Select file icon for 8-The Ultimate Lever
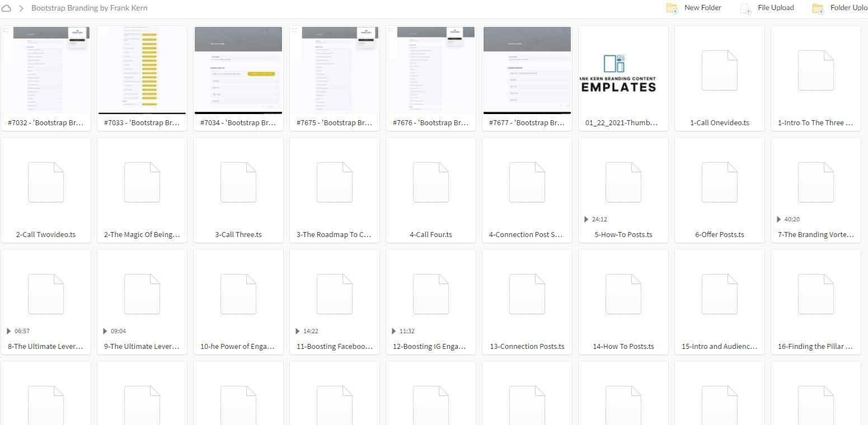 [46, 294]
